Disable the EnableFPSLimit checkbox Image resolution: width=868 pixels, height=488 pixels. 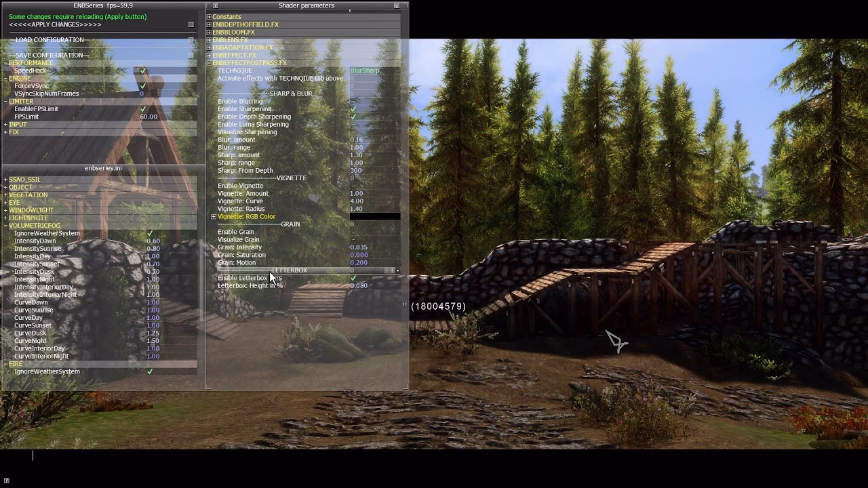143,109
